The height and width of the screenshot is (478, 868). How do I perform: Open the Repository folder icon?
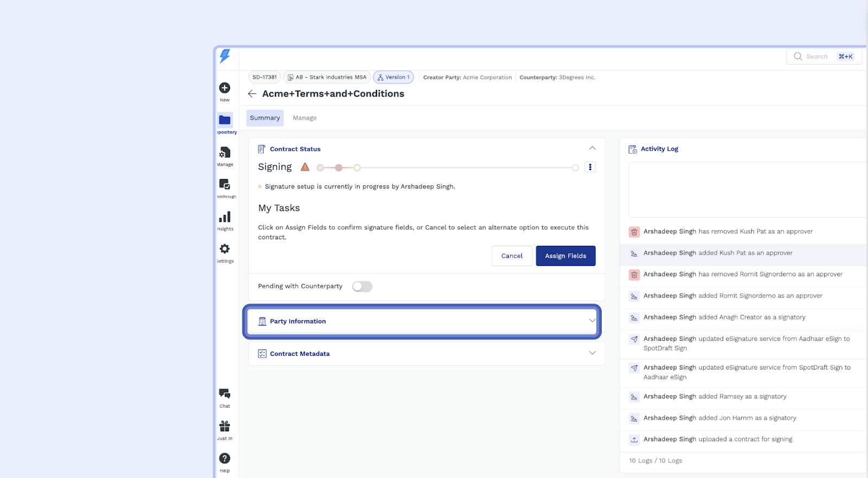click(225, 120)
